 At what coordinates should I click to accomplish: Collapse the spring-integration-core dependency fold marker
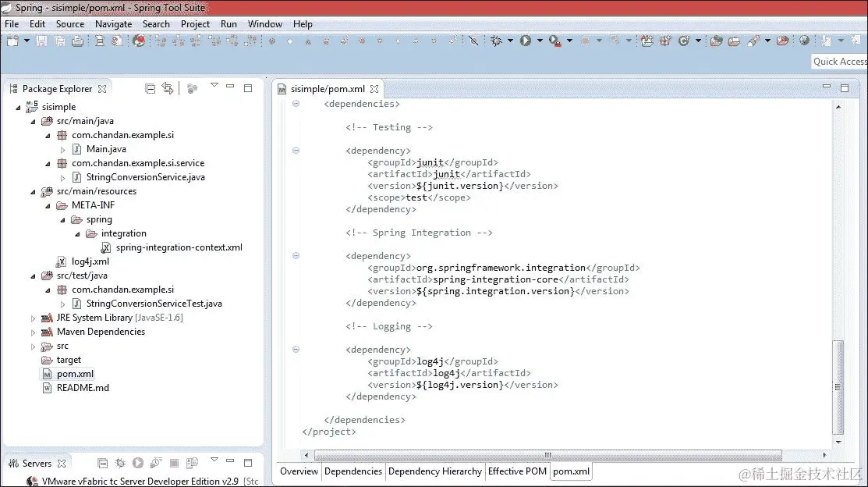click(x=296, y=255)
